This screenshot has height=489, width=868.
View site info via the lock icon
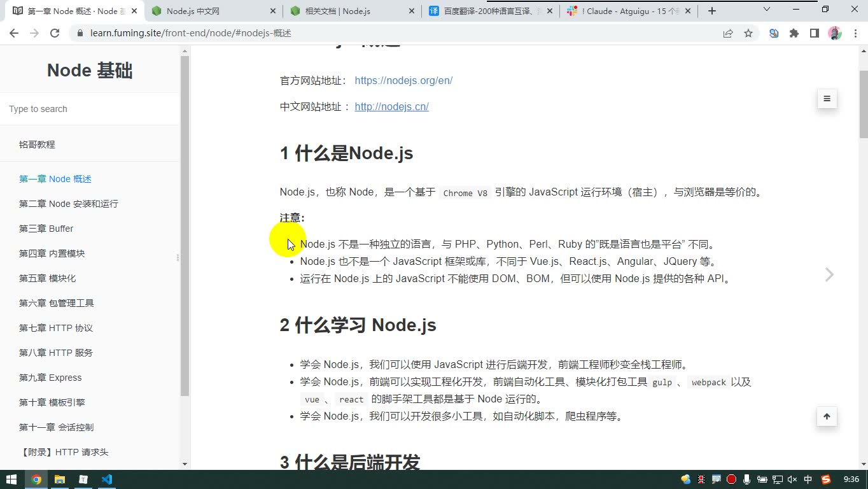(x=80, y=33)
